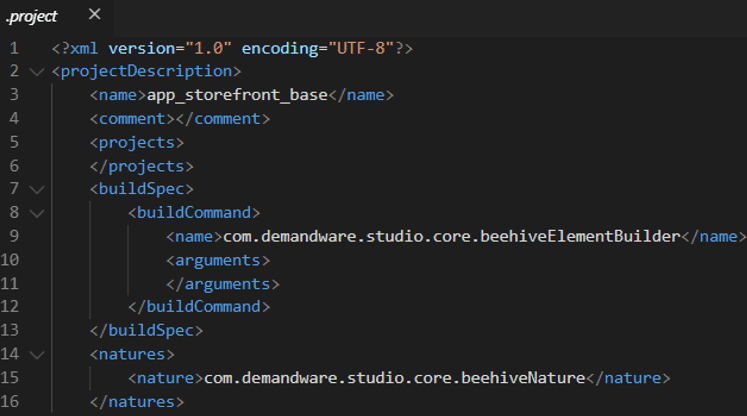The width and height of the screenshot is (747, 416).
Task: Click line number 1 in the gutter
Action: click(14, 48)
